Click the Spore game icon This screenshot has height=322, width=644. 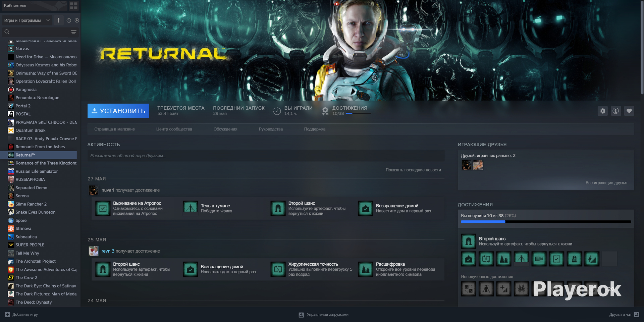pyautogui.click(x=11, y=220)
